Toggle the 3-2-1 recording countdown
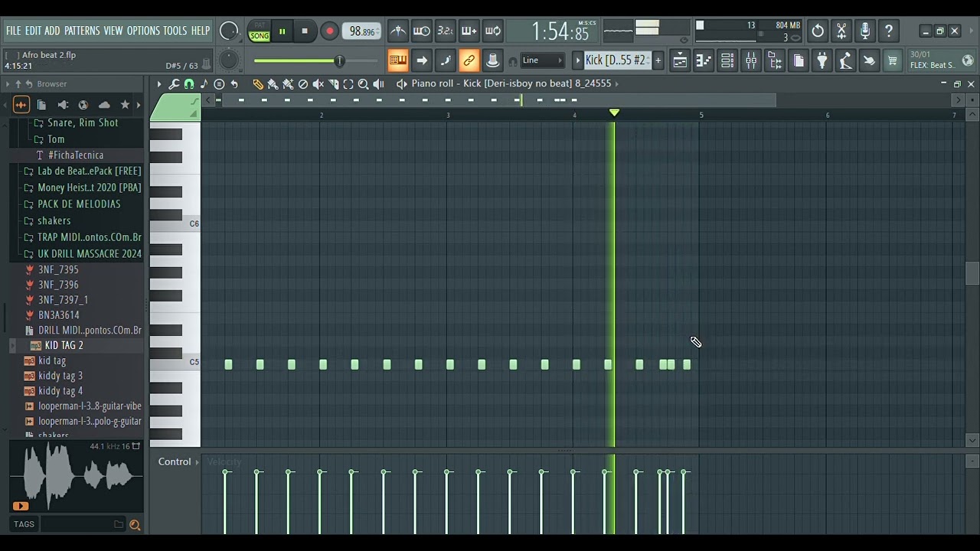The image size is (980, 551). tap(446, 31)
